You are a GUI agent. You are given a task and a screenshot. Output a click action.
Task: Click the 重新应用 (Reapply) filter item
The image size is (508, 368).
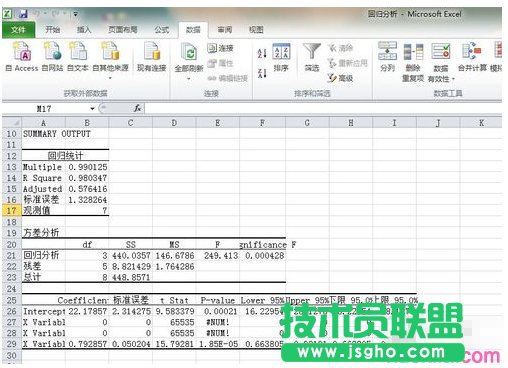(347, 63)
